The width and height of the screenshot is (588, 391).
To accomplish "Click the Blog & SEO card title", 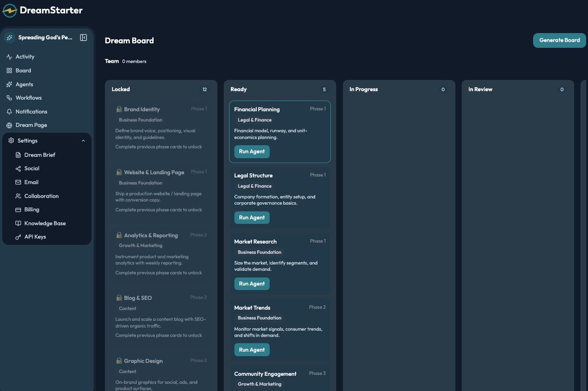I will coord(138,298).
